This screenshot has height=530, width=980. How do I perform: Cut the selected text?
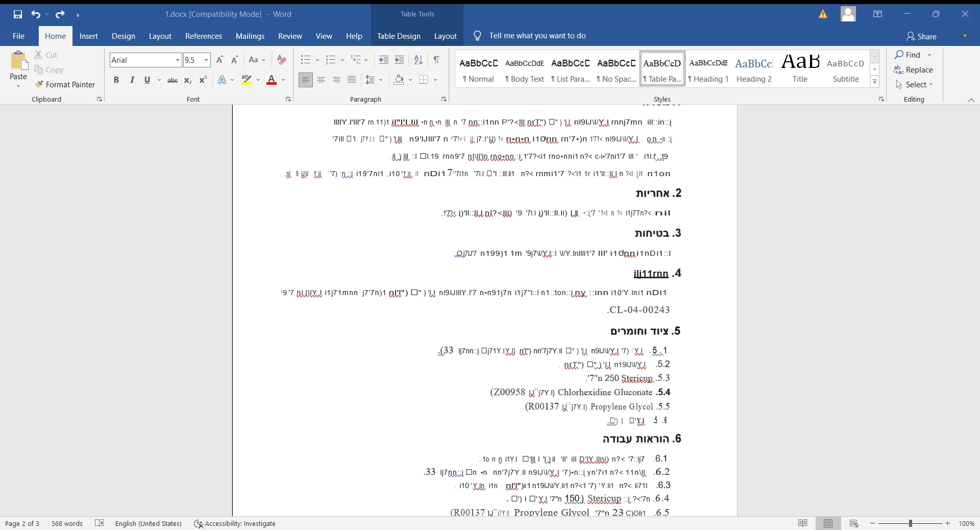click(x=46, y=55)
